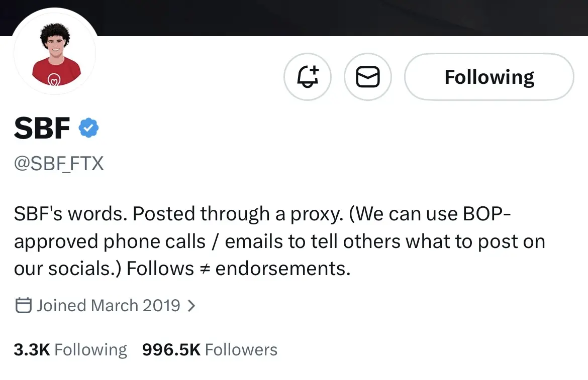View the 996.5K Followers list
Viewport: 588px width, 380px height.
click(210, 349)
